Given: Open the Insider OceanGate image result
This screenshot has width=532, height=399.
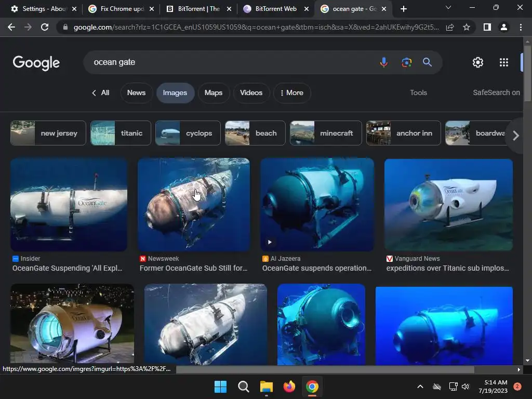Looking at the screenshot, I should coord(69,205).
